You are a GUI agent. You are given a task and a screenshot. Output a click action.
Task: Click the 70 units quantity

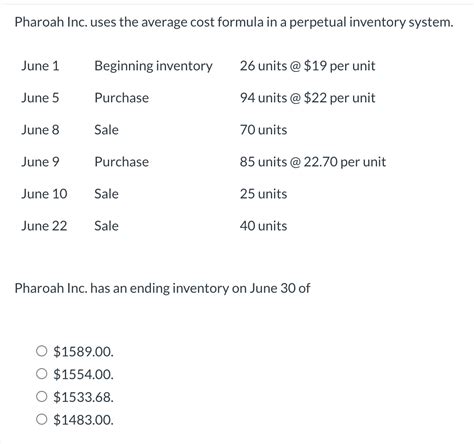pos(263,130)
